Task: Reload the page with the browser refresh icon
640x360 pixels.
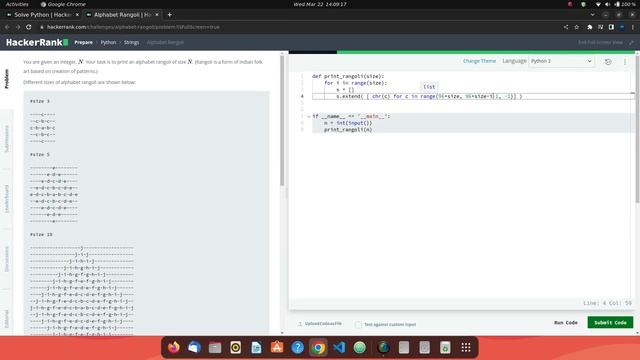Action: [29, 27]
